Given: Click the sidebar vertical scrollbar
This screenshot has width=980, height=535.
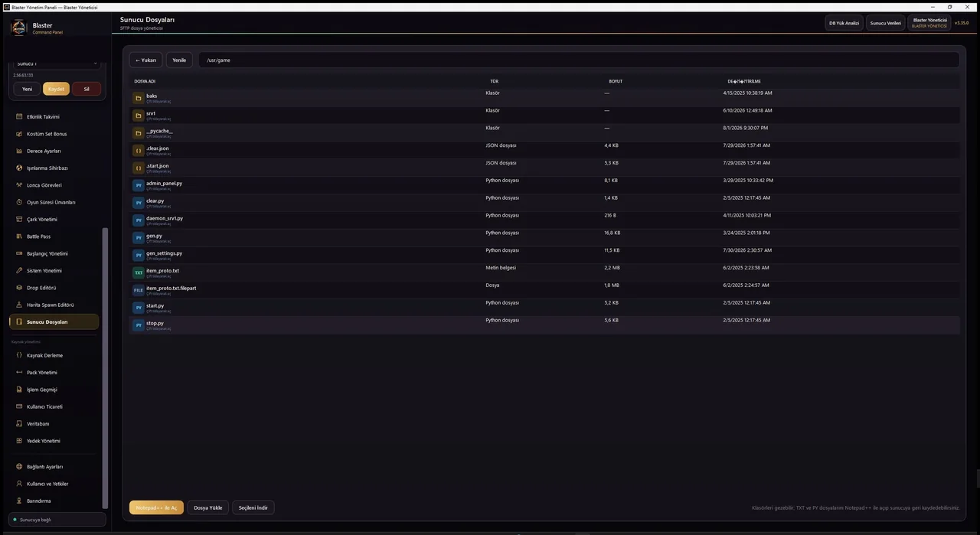Looking at the screenshot, I should (105, 367).
